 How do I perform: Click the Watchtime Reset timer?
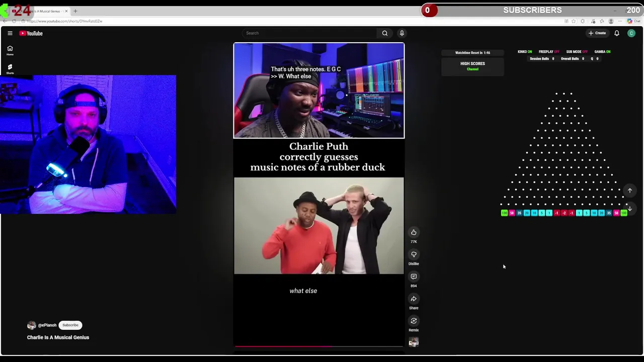(472, 52)
